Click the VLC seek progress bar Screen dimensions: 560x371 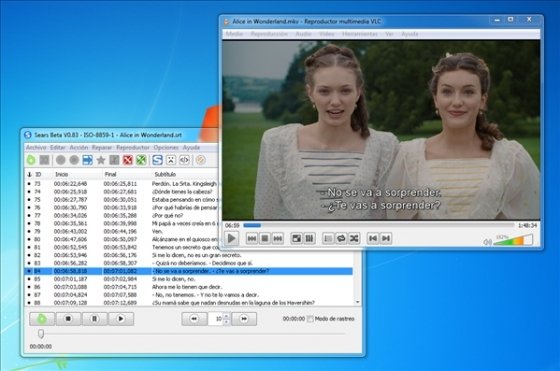coord(379,225)
